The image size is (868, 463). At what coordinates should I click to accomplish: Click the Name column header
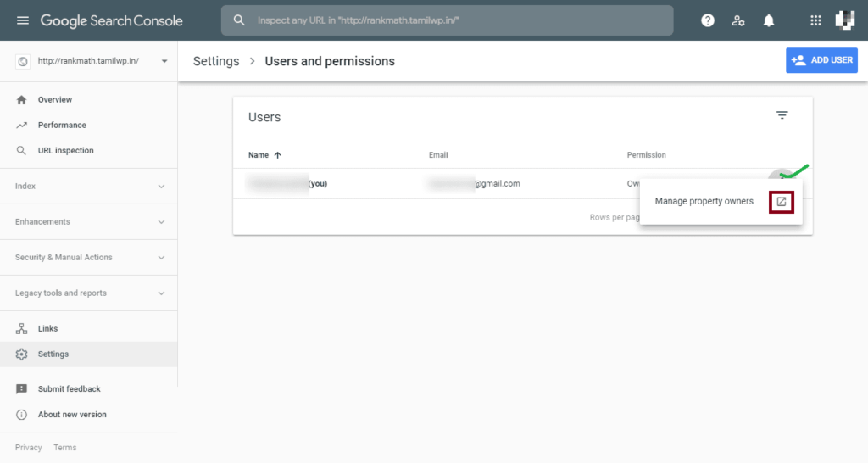click(x=258, y=155)
